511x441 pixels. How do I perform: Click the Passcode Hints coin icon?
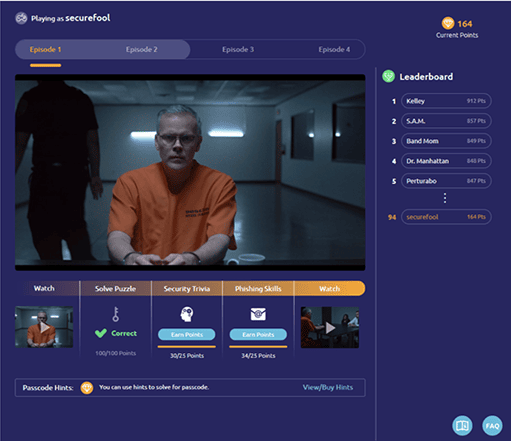(x=87, y=388)
